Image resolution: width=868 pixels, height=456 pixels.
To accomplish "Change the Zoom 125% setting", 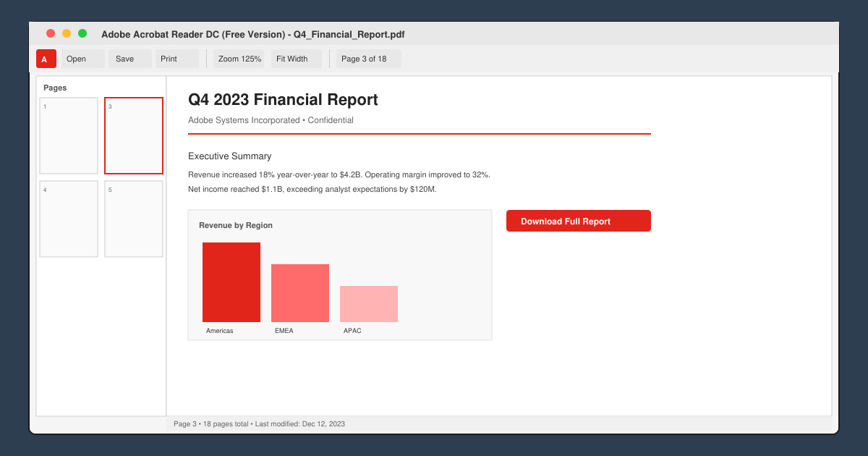I will [x=239, y=59].
